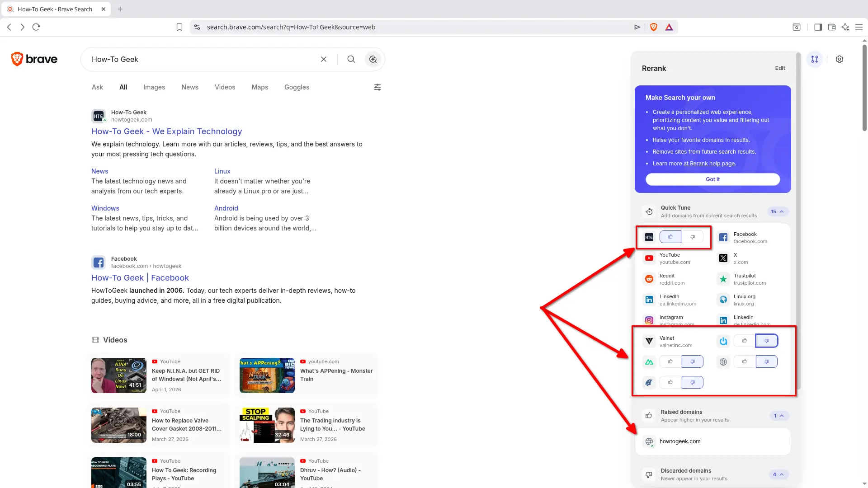Open the Videos search tab

pos(225,87)
